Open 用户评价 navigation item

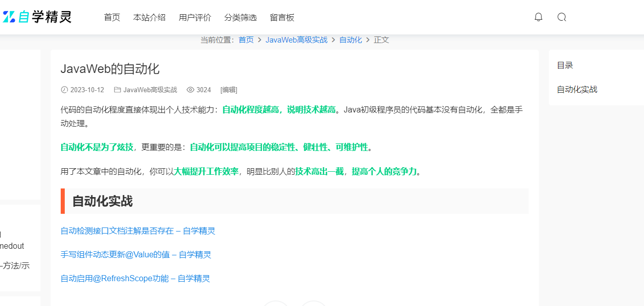(x=195, y=17)
